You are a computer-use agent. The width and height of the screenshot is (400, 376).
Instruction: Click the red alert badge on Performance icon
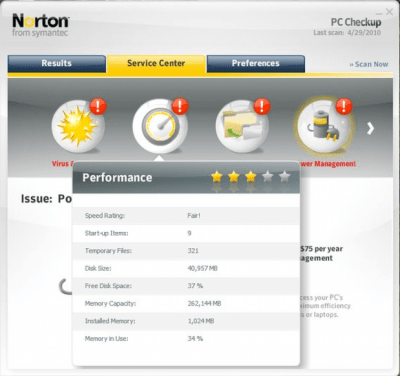pyautogui.click(x=180, y=106)
